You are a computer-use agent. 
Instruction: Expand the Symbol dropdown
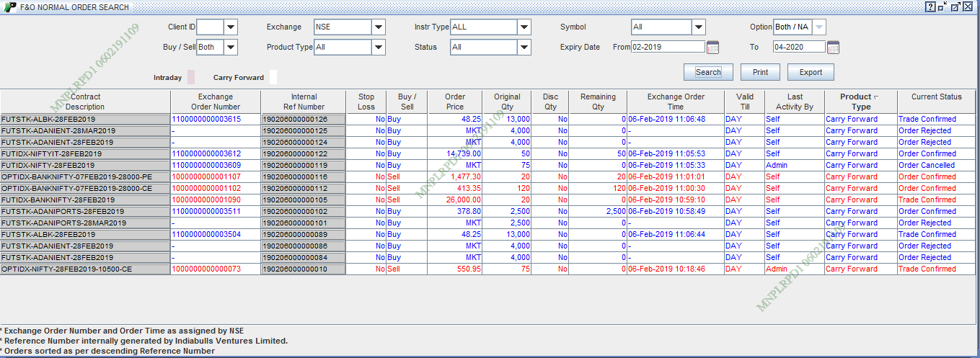(x=698, y=27)
